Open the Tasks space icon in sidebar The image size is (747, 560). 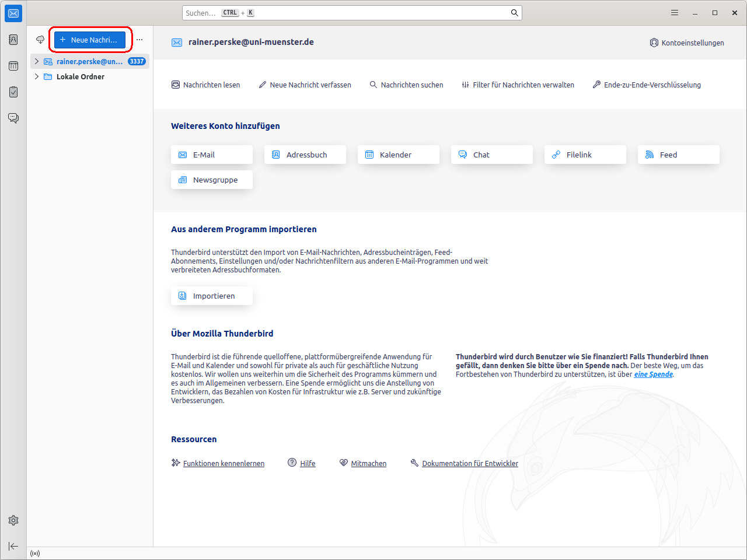[x=13, y=92]
